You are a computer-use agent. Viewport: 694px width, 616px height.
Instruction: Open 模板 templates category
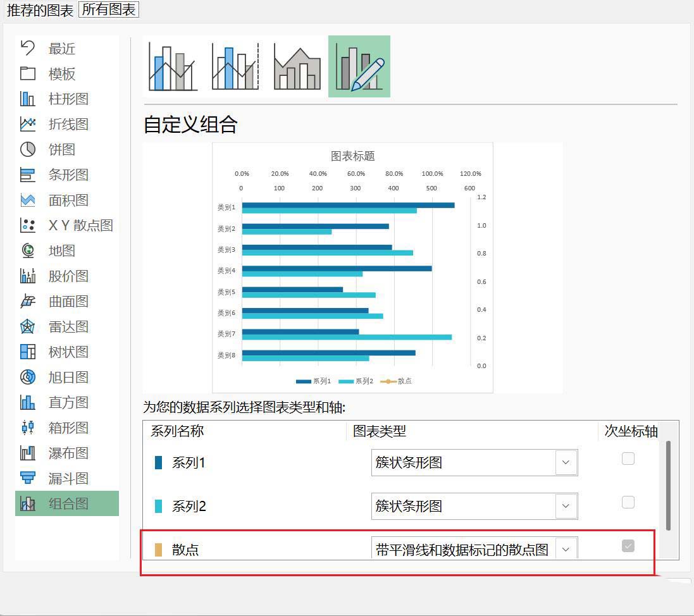62,74
